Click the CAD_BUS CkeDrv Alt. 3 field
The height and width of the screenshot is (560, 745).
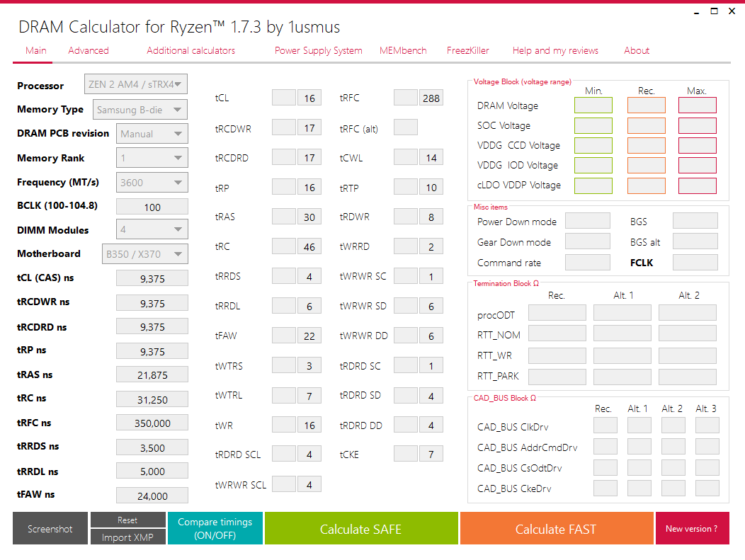(707, 488)
